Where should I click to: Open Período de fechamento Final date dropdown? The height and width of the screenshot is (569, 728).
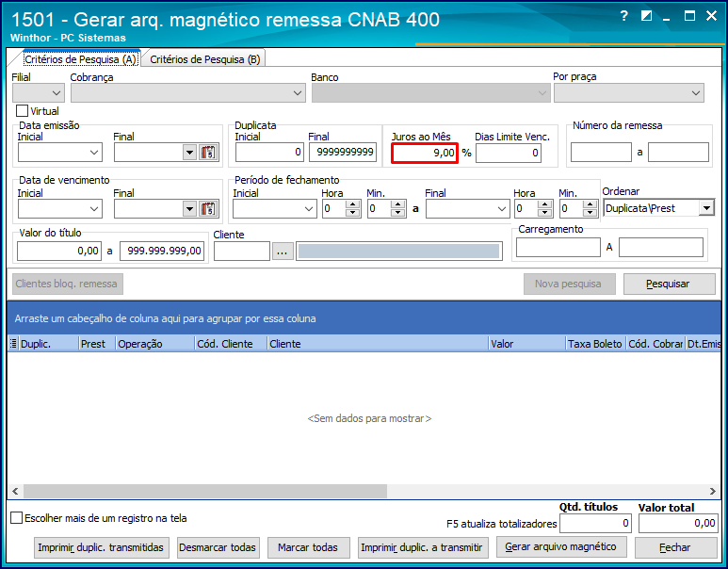502,209
